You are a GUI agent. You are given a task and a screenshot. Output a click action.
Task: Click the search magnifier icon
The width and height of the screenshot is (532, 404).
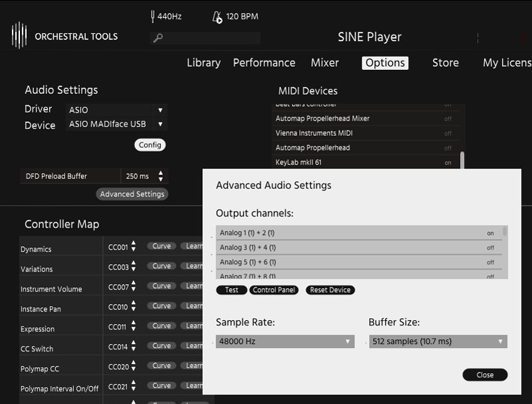[158, 38]
